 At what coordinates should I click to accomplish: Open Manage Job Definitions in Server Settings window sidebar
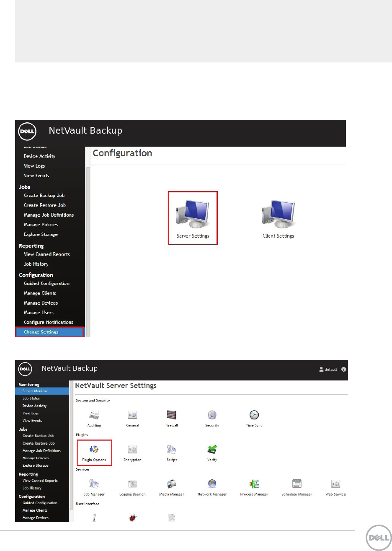(x=41, y=451)
